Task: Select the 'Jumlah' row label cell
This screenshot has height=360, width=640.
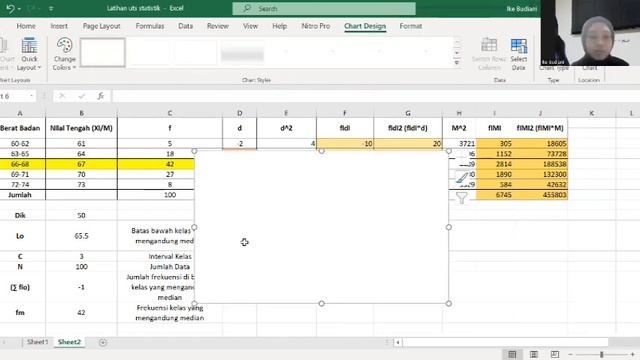Action: tap(20, 195)
